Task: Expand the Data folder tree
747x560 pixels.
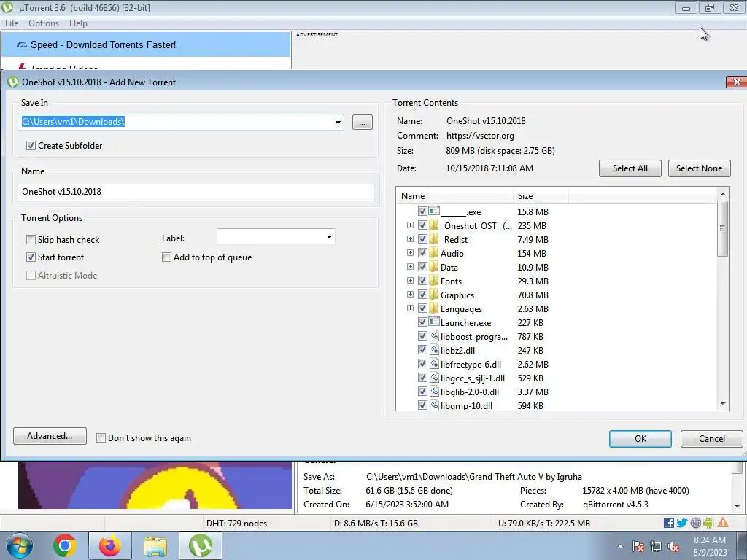Action: (410, 266)
